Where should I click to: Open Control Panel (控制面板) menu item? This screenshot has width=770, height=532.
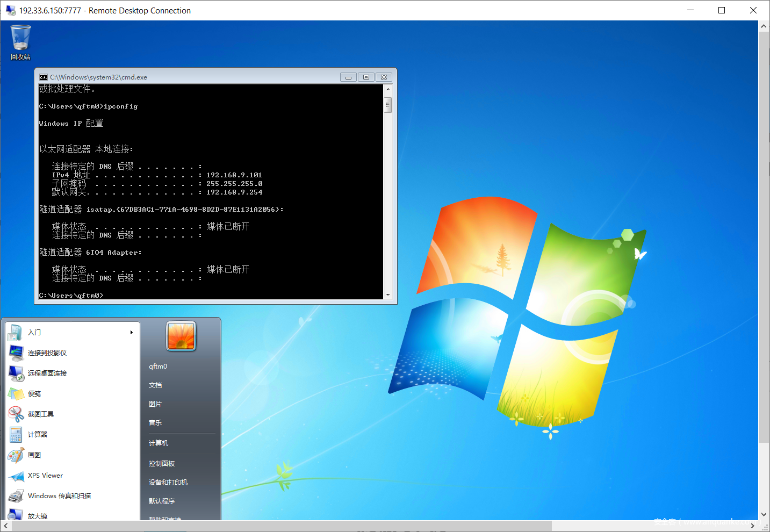(x=162, y=464)
